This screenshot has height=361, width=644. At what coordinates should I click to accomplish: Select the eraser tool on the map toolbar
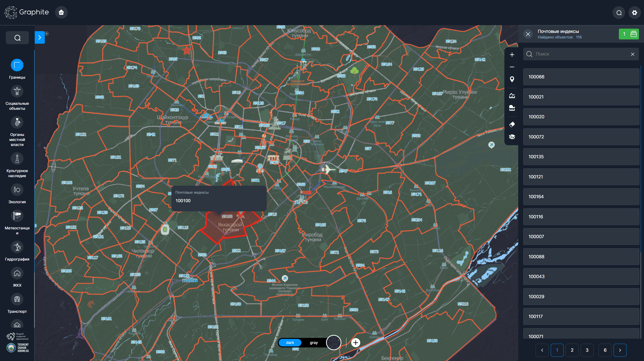[512, 124]
